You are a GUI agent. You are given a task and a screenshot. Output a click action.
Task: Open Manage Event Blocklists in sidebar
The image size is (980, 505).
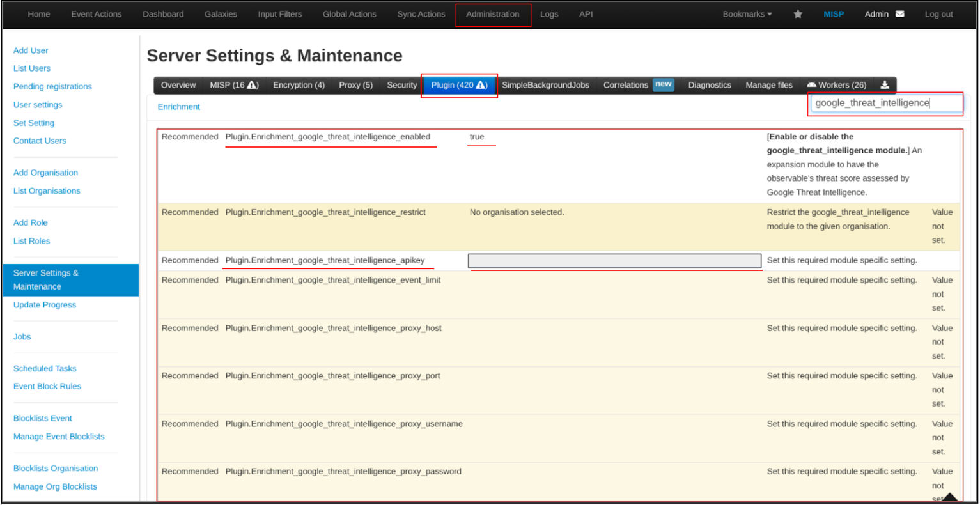(59, 437)
